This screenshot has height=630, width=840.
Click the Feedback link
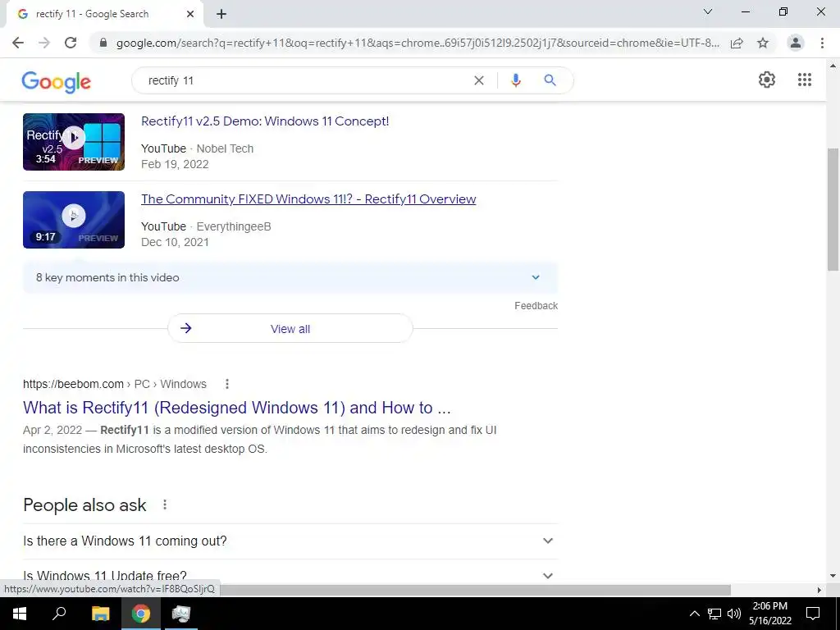(x=536, y=305)
